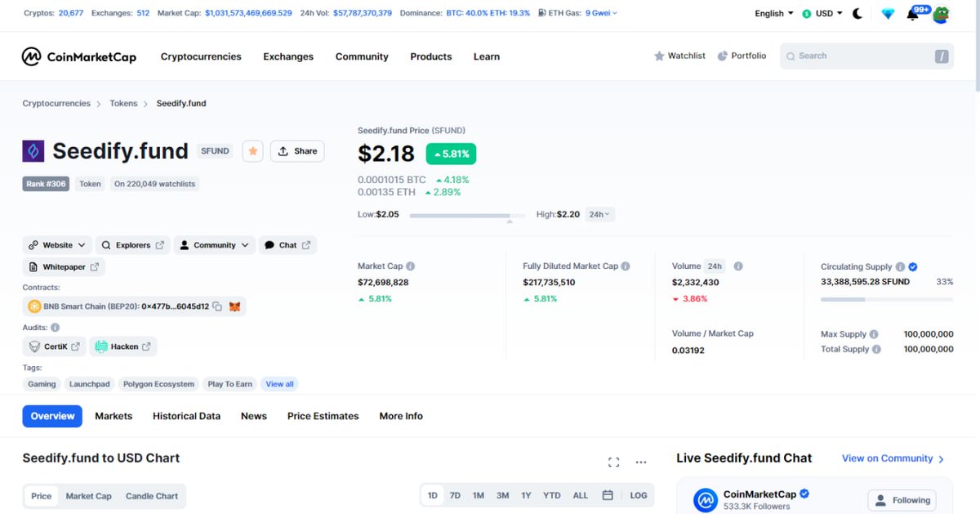Open the 24h low/high range dropdown
The image size is (980, 514).
pos(600,214)
